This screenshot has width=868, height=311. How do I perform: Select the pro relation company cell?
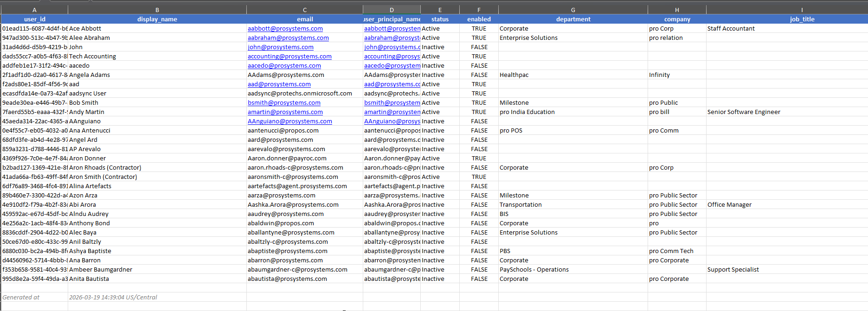[677, 38]
